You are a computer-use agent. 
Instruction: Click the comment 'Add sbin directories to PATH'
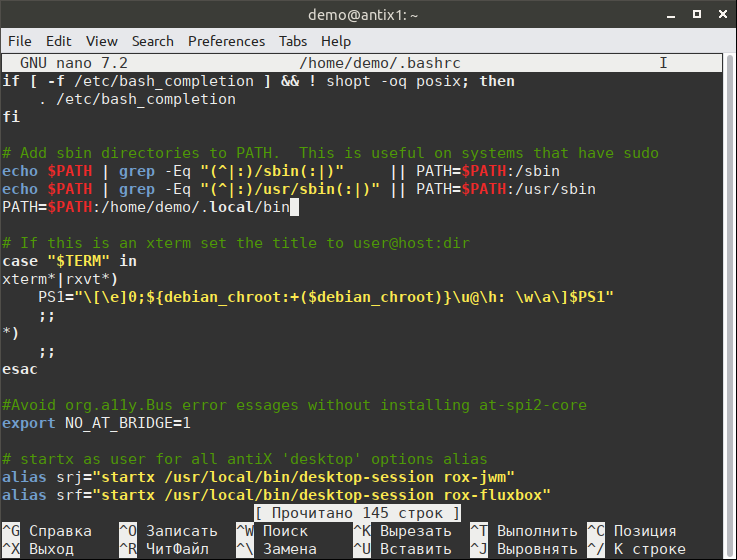coord(330,153)
